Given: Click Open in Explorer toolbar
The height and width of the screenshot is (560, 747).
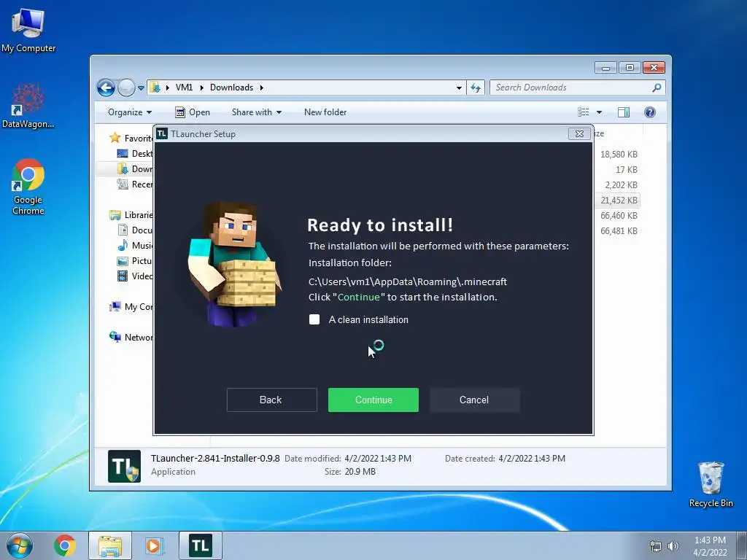Looking at the screenshot, I should [x=193, y=112].
